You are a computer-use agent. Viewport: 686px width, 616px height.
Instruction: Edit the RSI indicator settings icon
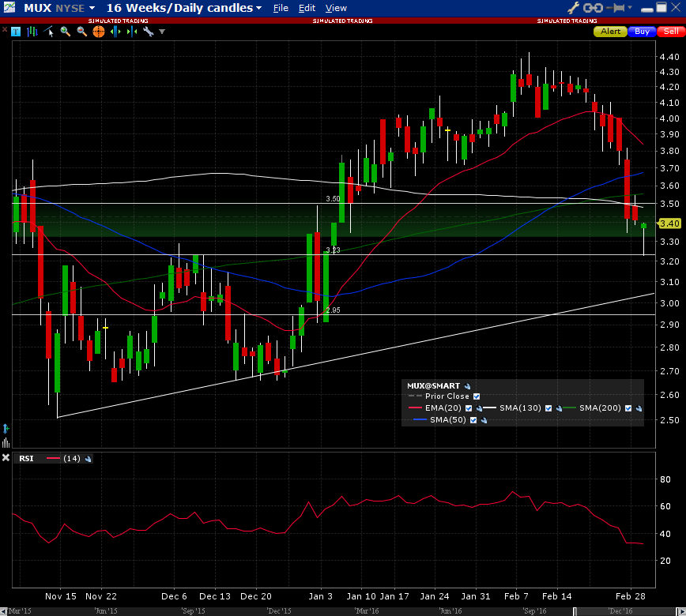pyautogui.click(x=89, y=458)
